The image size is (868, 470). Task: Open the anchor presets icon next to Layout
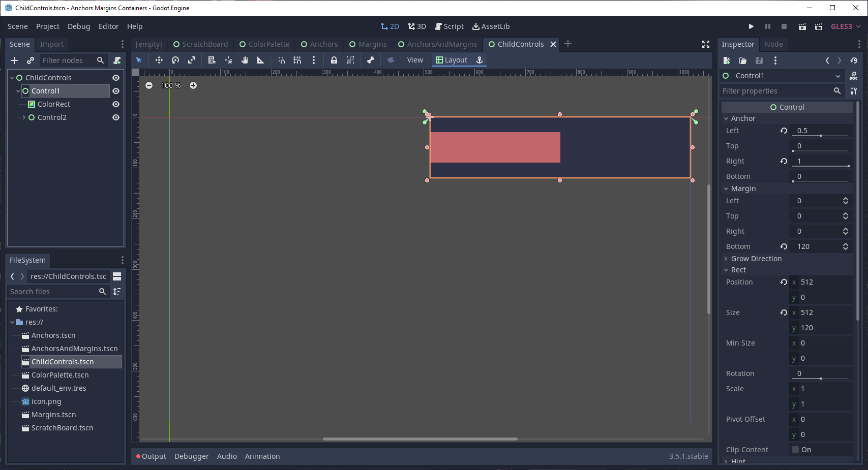click(x=478, y=60)
